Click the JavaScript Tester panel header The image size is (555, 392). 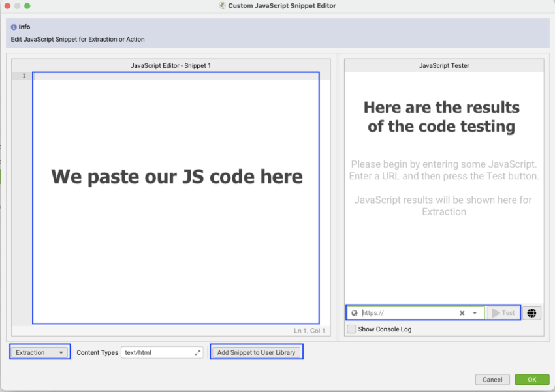click(444, 65)
